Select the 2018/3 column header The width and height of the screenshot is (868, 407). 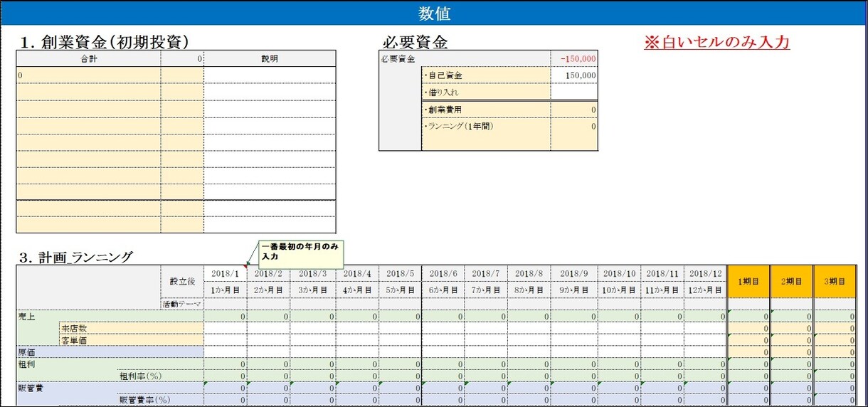313,273
